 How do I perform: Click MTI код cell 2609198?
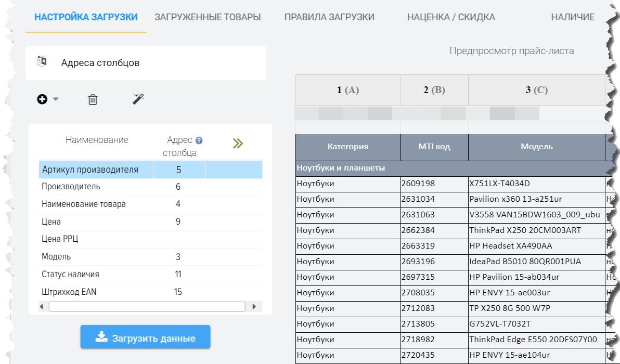coord(418,184)
